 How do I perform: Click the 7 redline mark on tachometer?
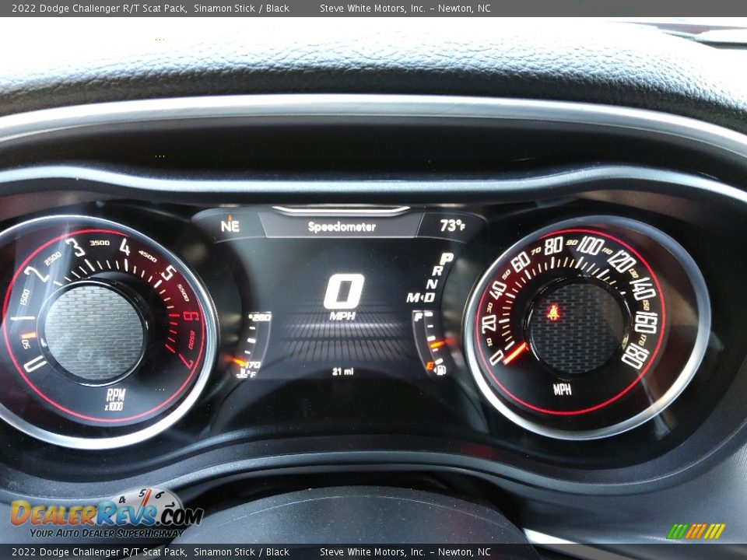186,360
